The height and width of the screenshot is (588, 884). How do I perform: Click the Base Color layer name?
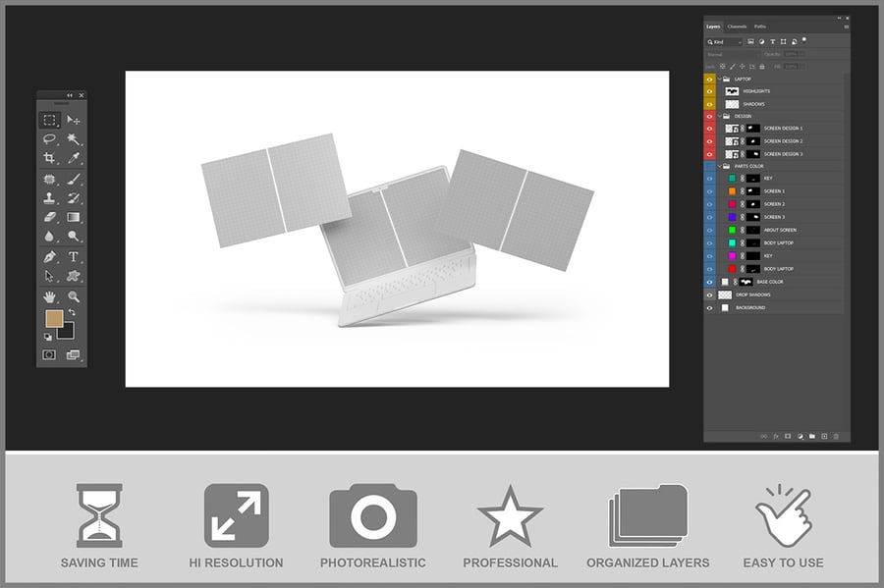[770, 282]
